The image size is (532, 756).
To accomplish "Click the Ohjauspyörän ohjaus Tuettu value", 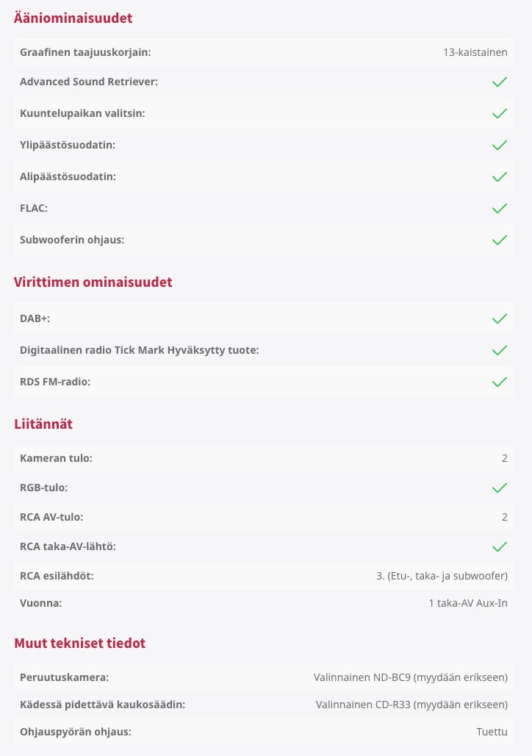I will [x=492, y=732].
